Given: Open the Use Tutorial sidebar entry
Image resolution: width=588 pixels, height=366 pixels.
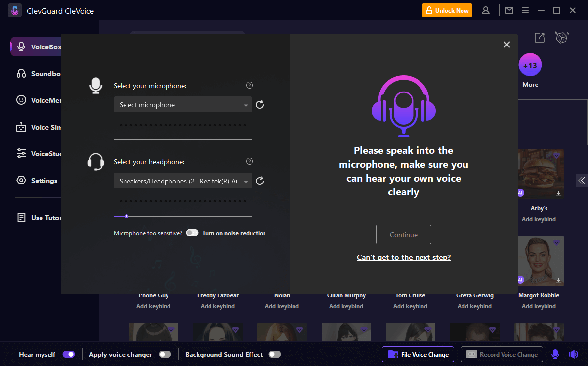Looking at the screenshot, I should pos(38,217).
